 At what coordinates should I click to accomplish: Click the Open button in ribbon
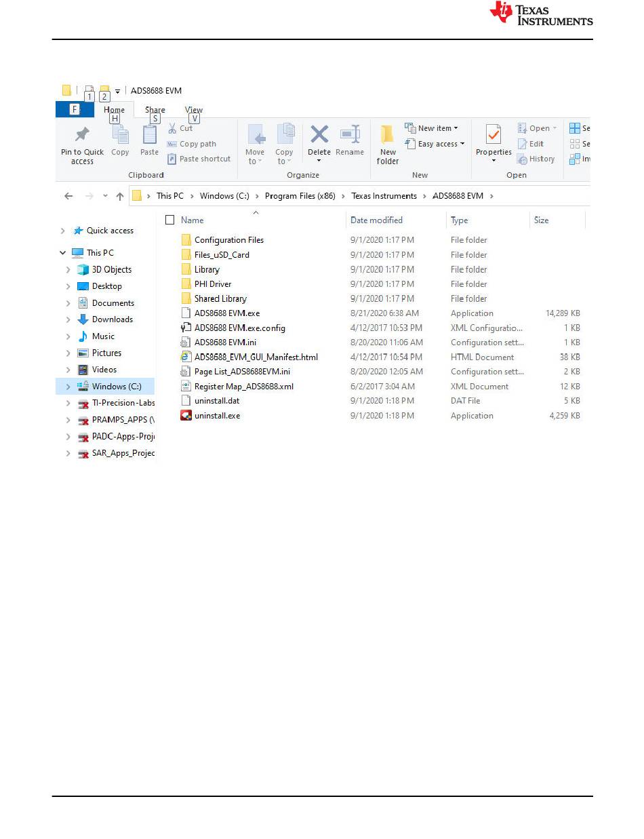[x=537, y=128]
